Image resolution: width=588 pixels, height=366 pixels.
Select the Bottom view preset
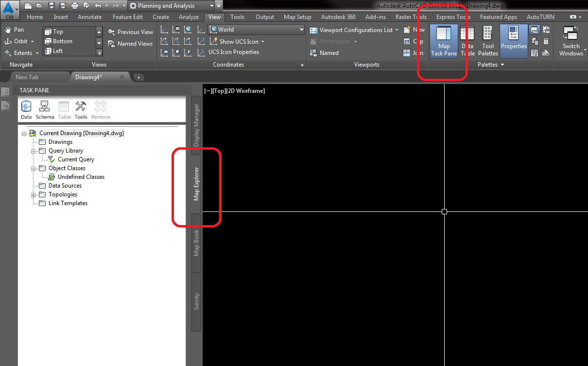pyautogui.click(x=69, y=41)
